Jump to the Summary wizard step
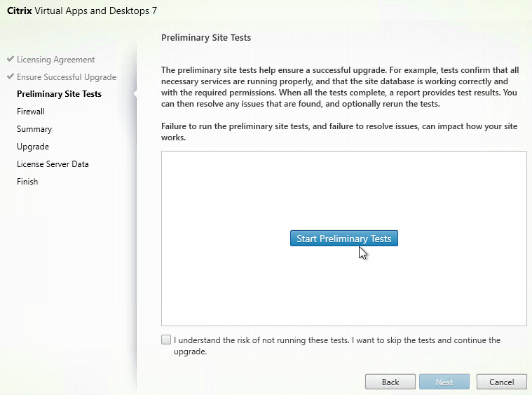 pyautogui.click(x=34, y=129)
